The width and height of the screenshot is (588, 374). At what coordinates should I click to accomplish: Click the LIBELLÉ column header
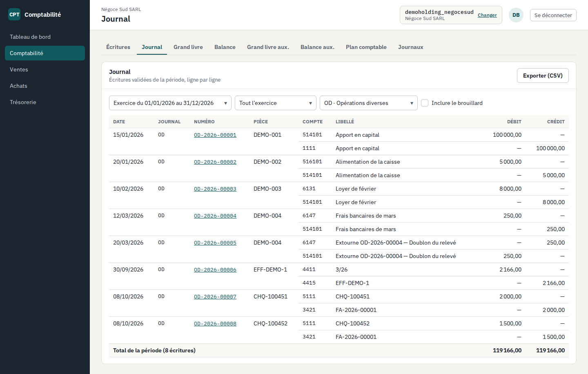click(x=345, y=122)
